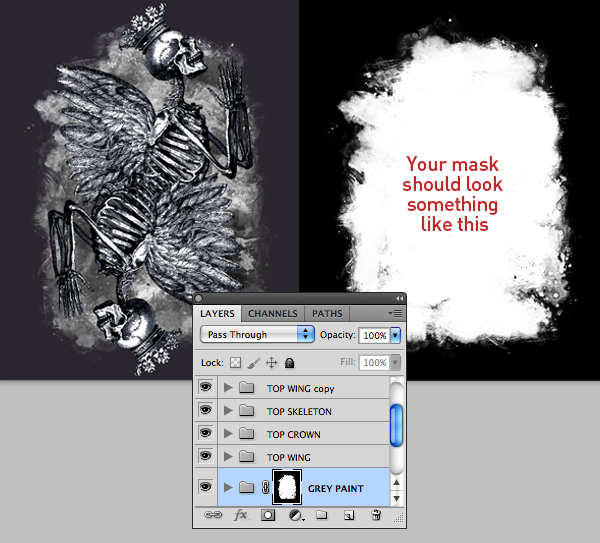Switch to the Channels tab
Image resolution: width=600 pixels, height=543 pixels.
pos(273,314)
